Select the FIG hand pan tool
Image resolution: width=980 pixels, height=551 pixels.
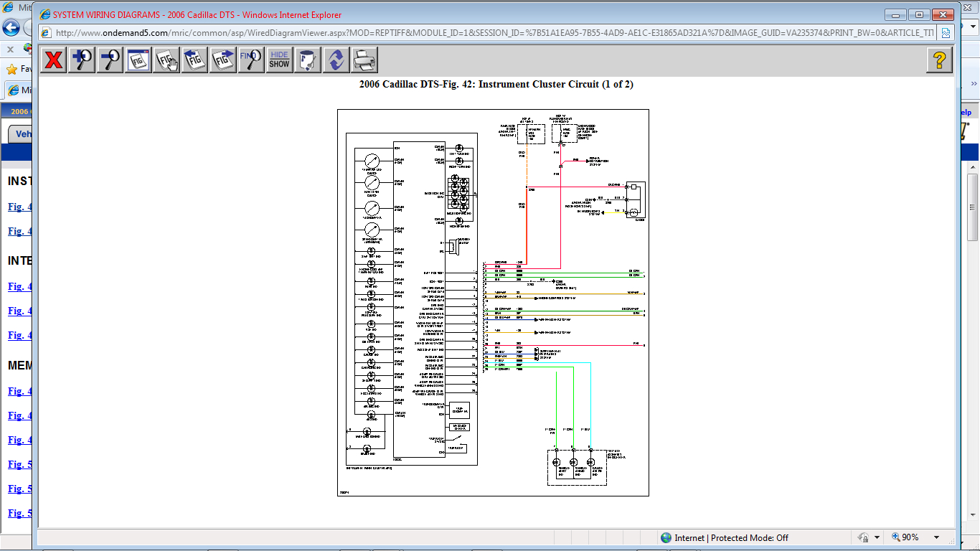point(166,60)
